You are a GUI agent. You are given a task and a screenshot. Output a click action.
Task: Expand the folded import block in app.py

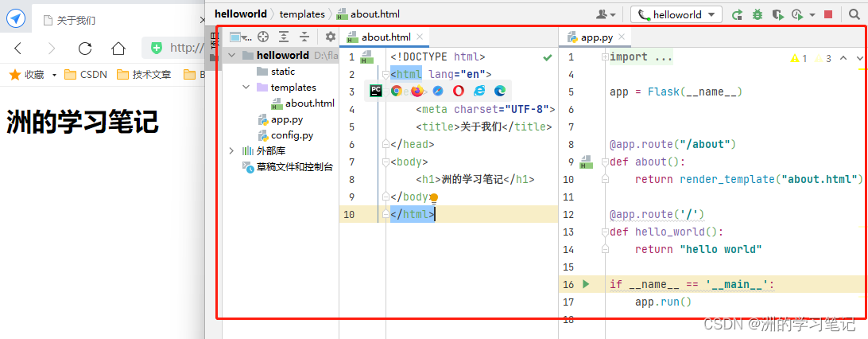click(604, 57)
